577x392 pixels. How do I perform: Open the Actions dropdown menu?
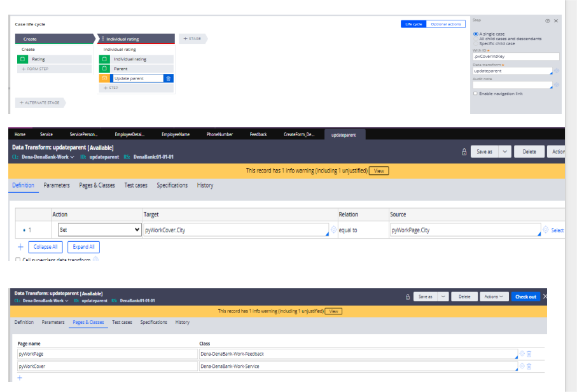pyautogui.click(x=493, y=297)
